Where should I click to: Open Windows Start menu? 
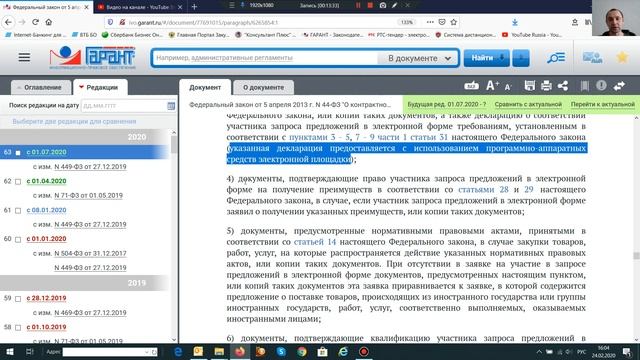[9, 351]
